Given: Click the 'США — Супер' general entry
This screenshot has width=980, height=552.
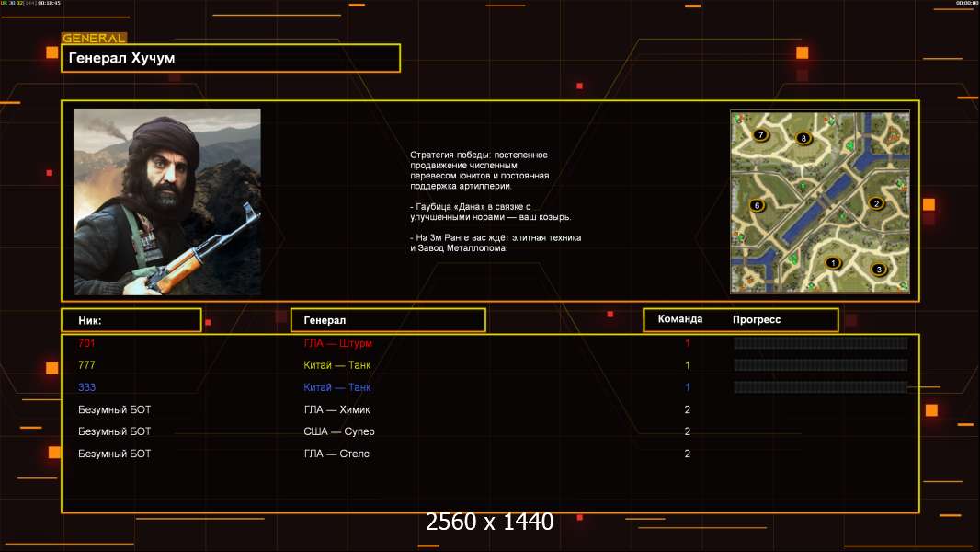Looking at the screenshot, I should 338,431.
